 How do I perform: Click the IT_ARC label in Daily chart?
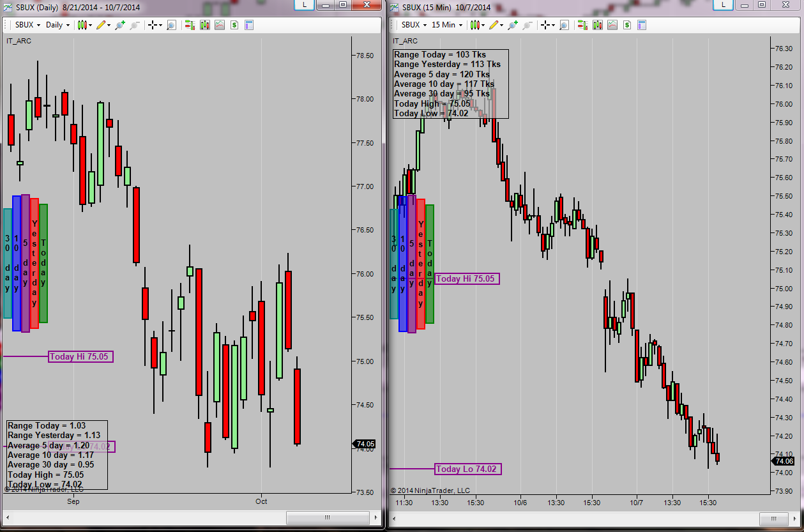click(19, 41)
